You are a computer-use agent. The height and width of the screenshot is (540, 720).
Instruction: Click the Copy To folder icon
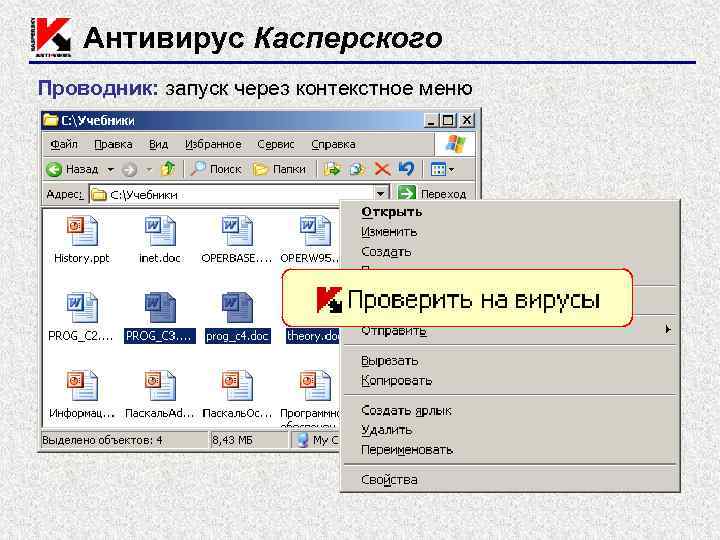(x=357, y=169)
